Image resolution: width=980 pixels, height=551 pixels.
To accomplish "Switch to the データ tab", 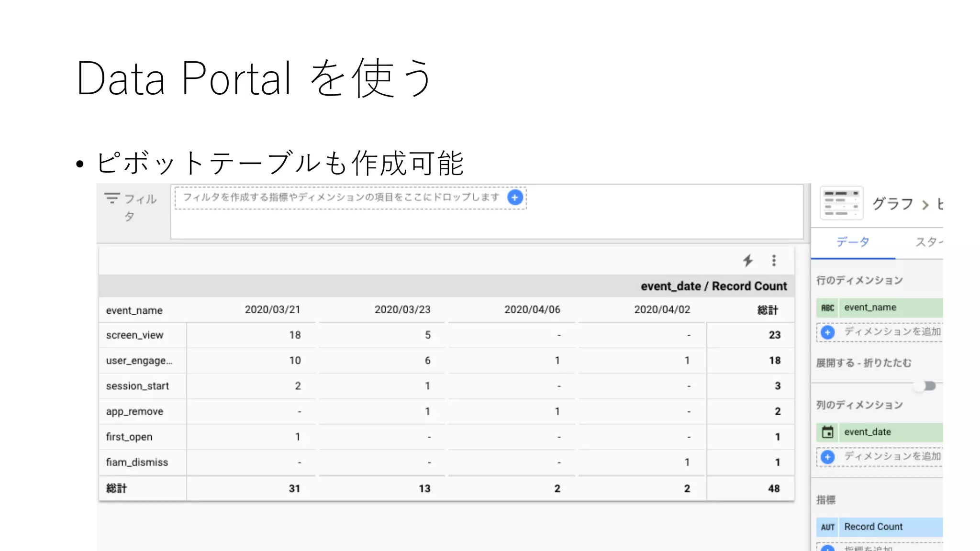I will [853, 242].
